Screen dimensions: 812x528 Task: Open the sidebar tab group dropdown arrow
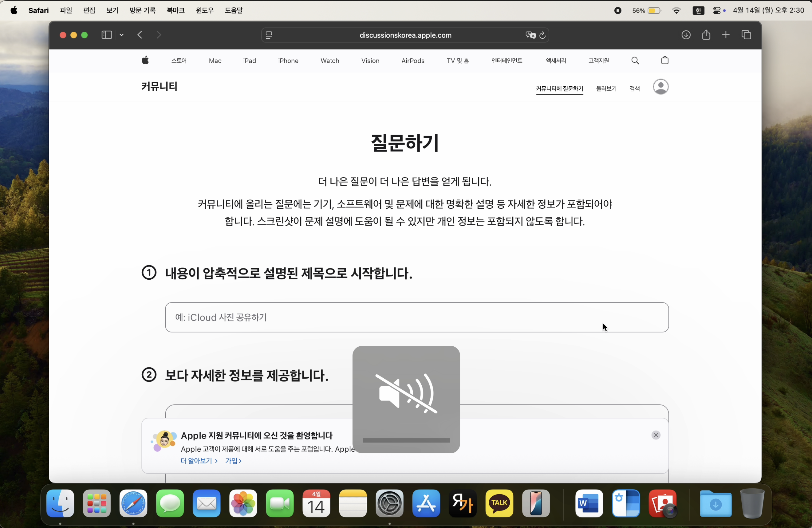[x=122, y=35]
